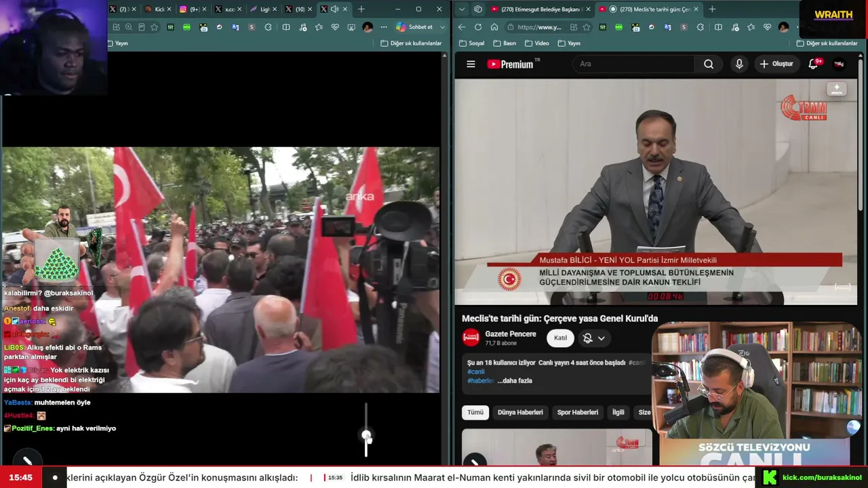Expand notification options chevron next to bell
This screenshot has height=488, width=868.
(x=601, y=338)
